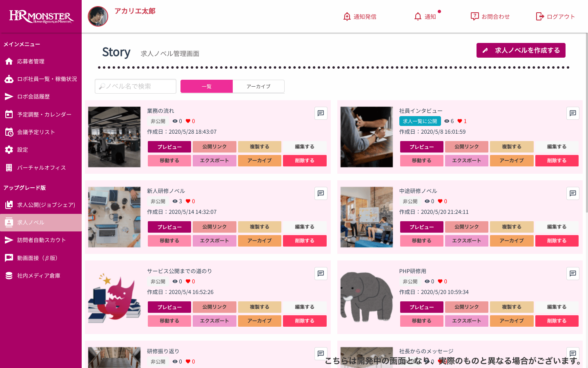Click 移動する on 新人研修ノベル card
Viewport: 588px width, 368px height.
(x=169, y=241)
